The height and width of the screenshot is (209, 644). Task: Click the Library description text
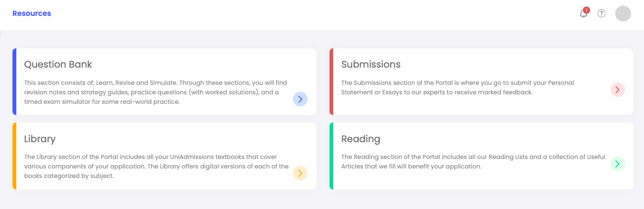(x=156, y=166)
